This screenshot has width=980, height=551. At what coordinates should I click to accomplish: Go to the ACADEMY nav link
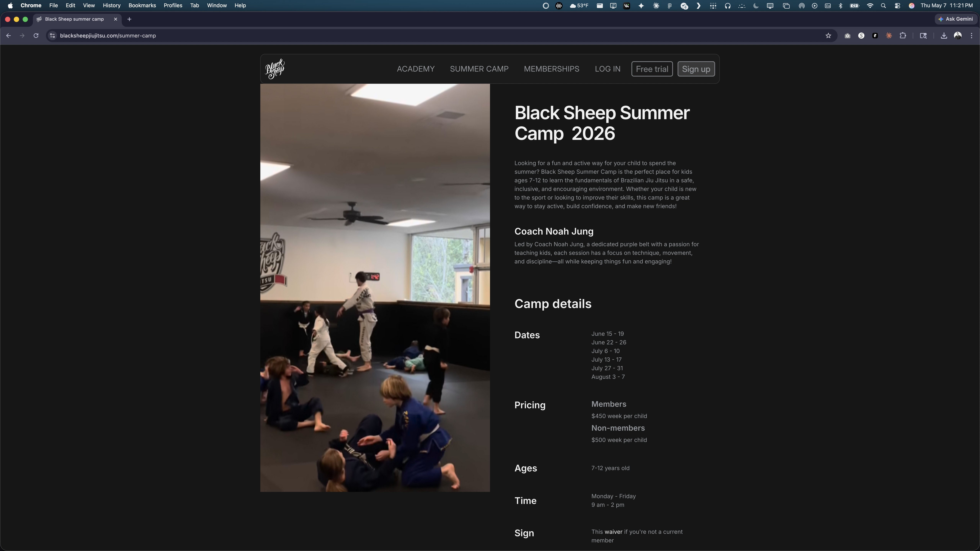coord(415,69)
